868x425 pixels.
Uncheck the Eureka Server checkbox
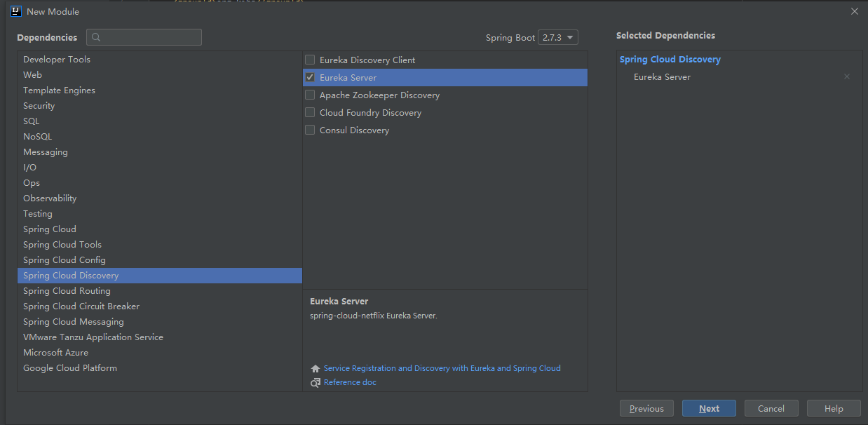click(310, 77)
